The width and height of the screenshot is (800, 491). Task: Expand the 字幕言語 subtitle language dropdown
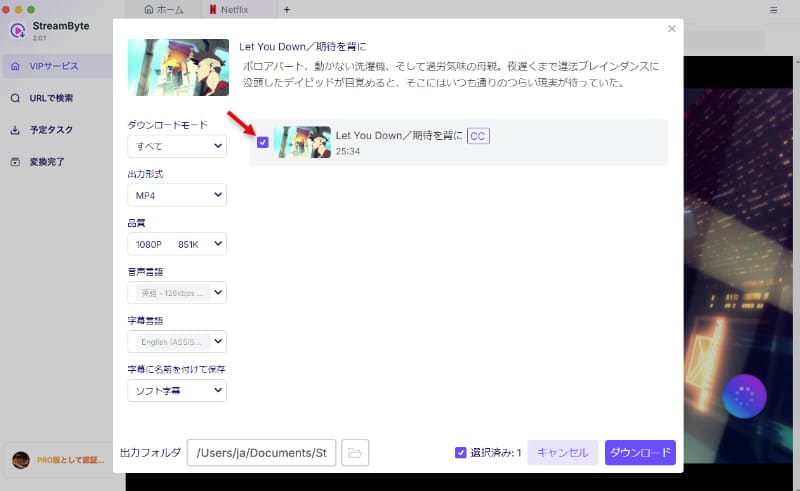point(177,342)
